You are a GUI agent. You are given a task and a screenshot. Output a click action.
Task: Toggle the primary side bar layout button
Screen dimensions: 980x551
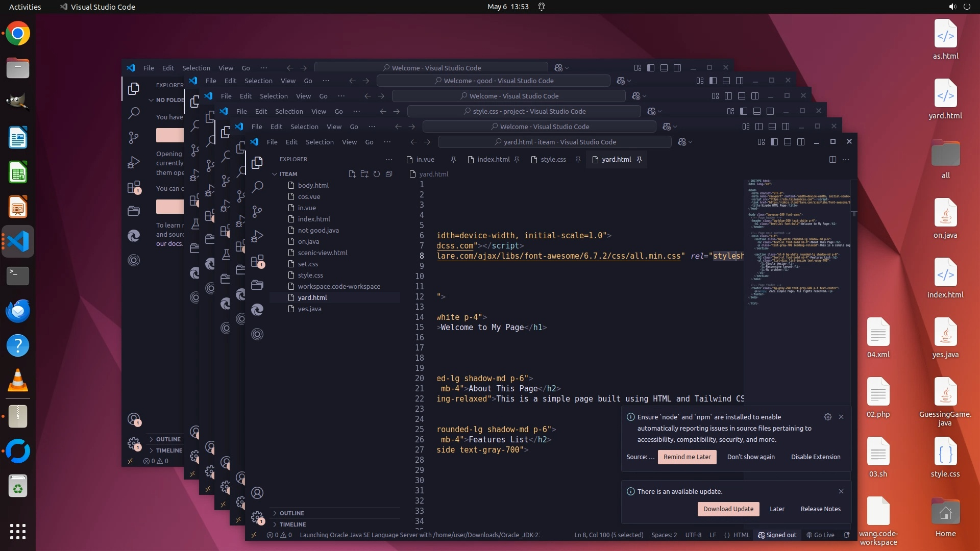[774, 142]
